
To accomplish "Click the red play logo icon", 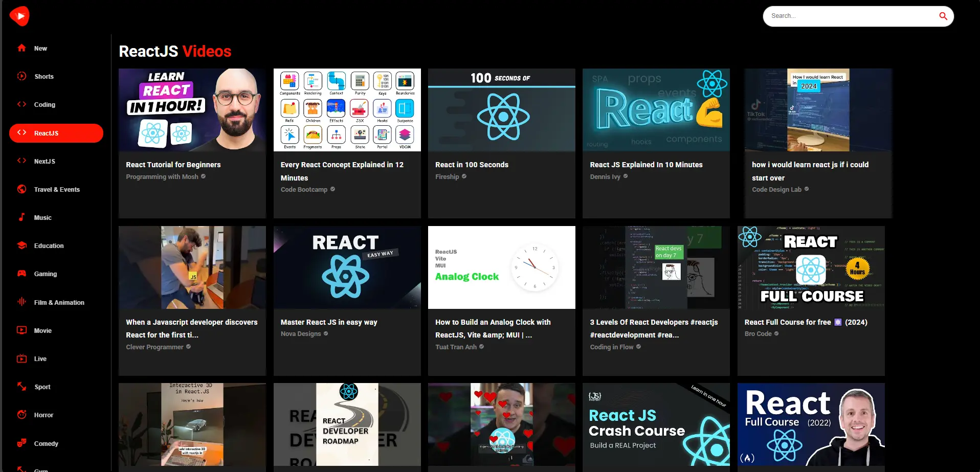I will [x=19, y=16].
